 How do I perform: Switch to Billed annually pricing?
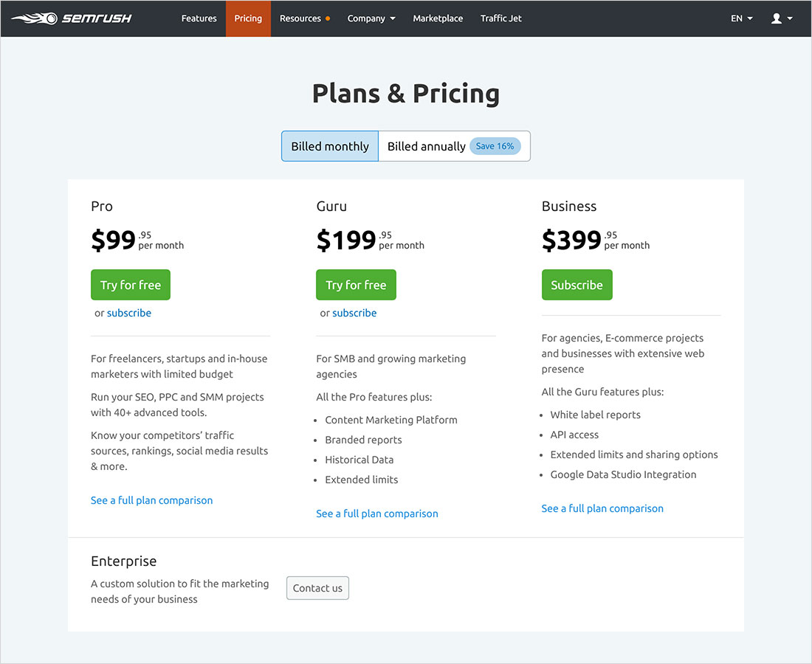427,146
